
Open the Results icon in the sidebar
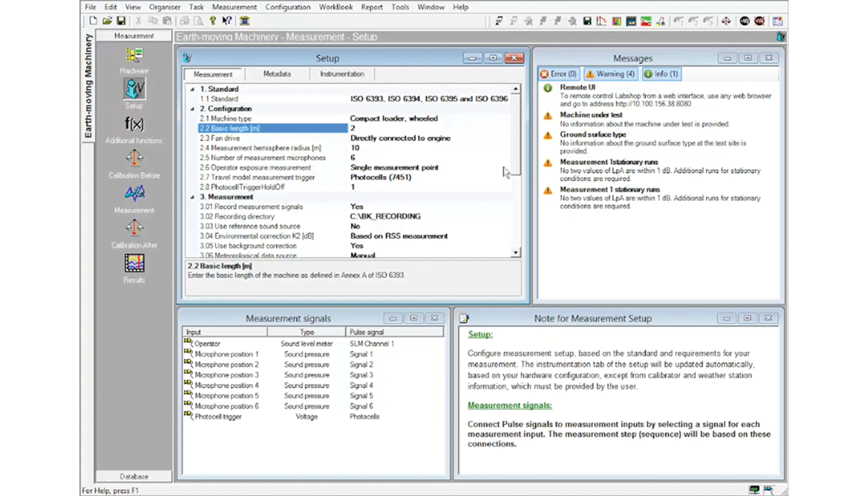(x=134, y=263)
